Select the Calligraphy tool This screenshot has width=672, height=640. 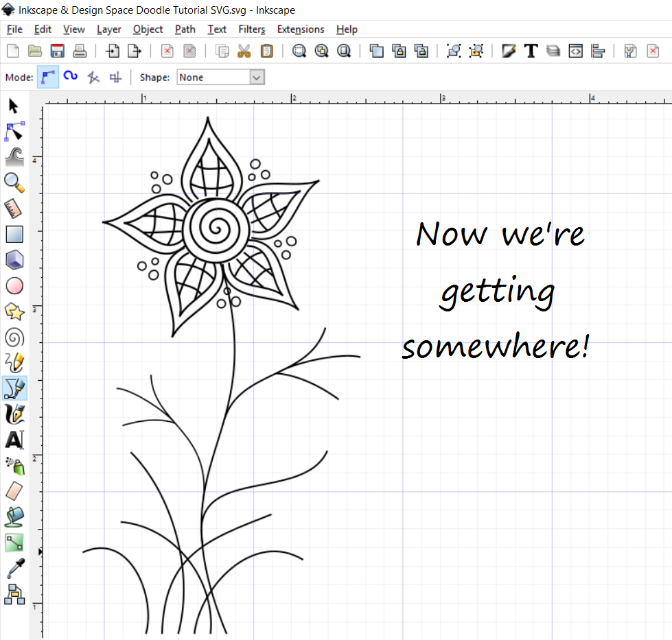click(x=14, y=414)
